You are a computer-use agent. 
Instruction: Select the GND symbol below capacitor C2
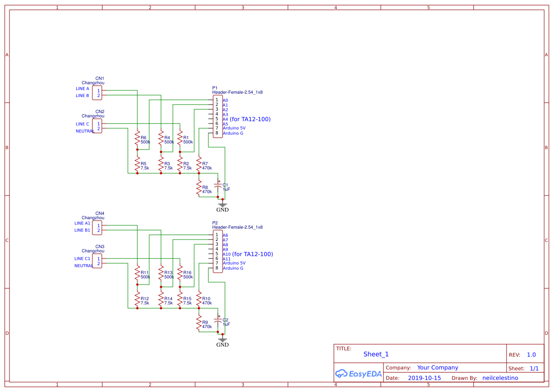tap(223, 340)
